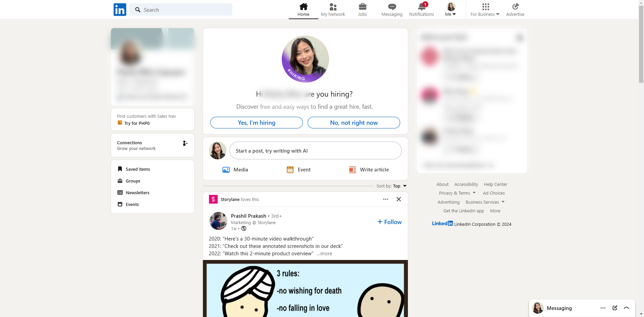Click the Yes, I'm hiring button
Screen dimensions: 644x317
(x=257, y=123)
